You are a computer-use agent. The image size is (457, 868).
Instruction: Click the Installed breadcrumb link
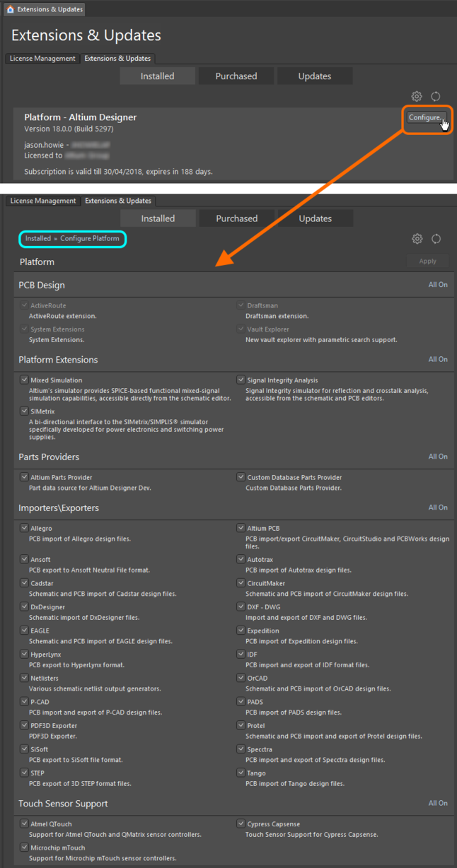click(x=37, y=239)
